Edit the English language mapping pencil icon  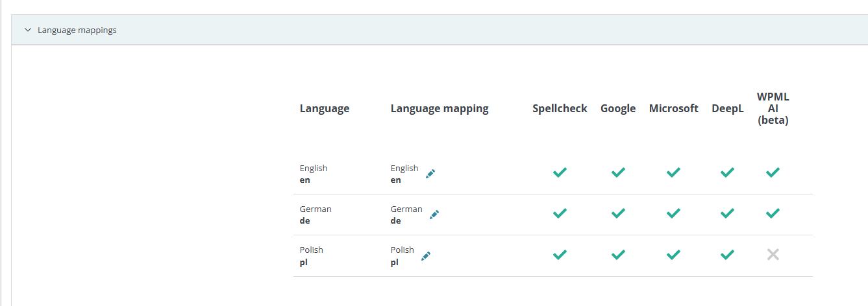coord(430,174)
